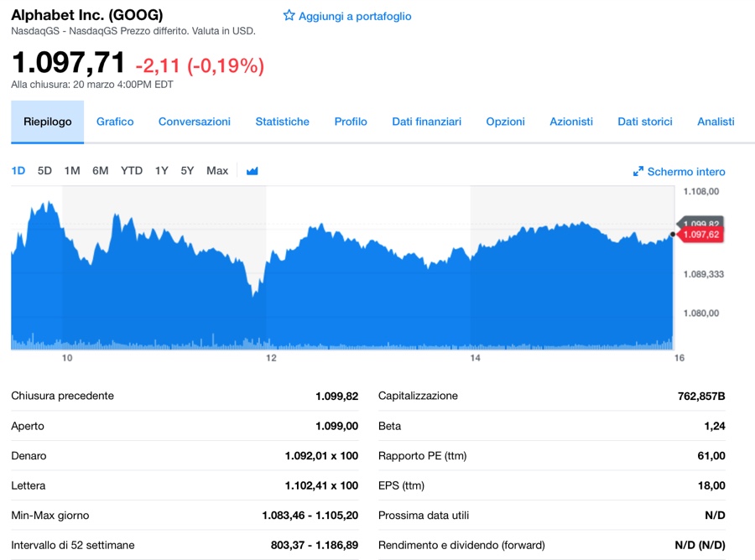
Task: Click the Aggiungi a portafoglio link
Action: (355, 17)
